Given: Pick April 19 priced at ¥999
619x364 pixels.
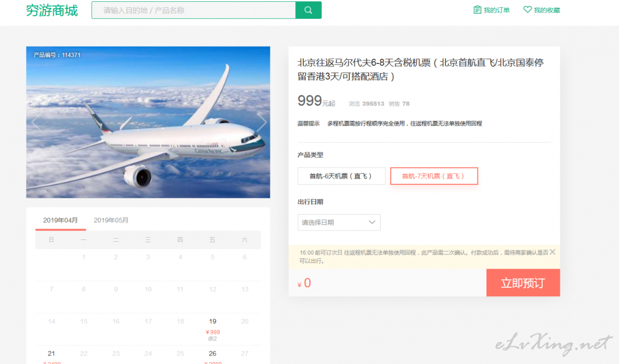Looking at the screenshot, I should [x=212, y=327].
